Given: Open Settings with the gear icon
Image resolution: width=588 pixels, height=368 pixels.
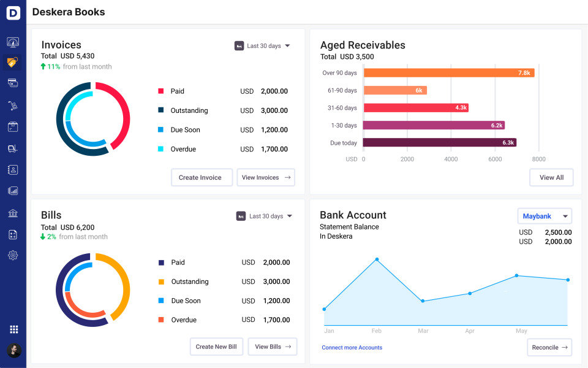Looking at the screenshot, I should point(13,255).
